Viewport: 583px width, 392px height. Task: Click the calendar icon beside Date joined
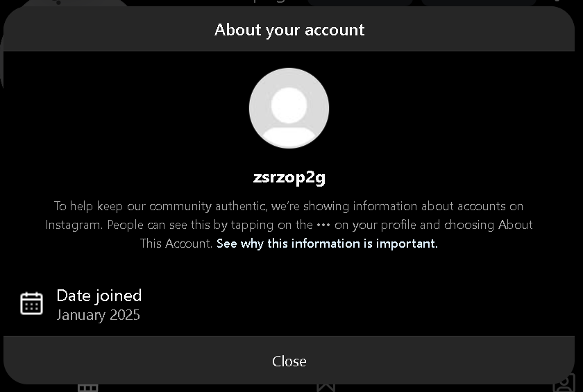32,303
